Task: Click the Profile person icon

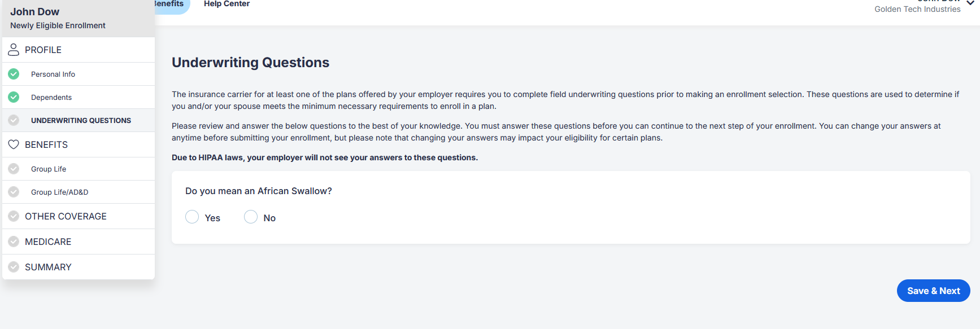Action: [14, 50]
